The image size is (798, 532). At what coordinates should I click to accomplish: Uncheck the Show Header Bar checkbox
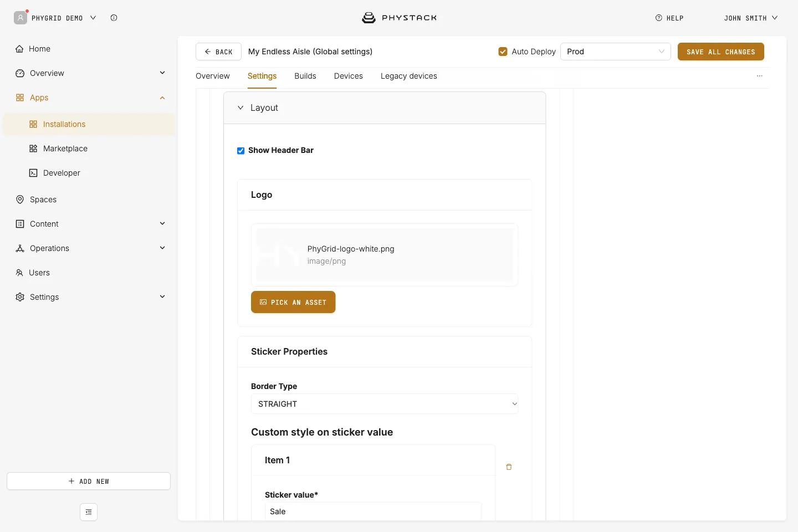pyautogui.click(x=241, y=151)
